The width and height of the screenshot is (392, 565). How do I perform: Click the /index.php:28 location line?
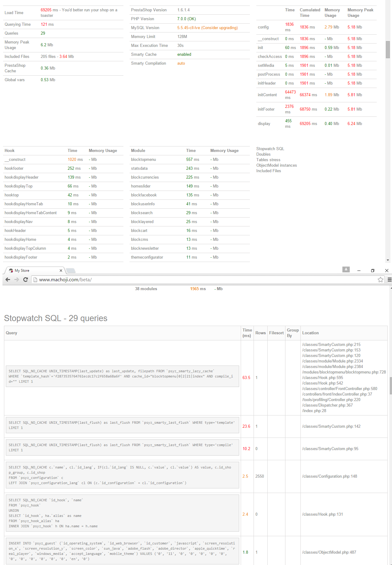314,411
